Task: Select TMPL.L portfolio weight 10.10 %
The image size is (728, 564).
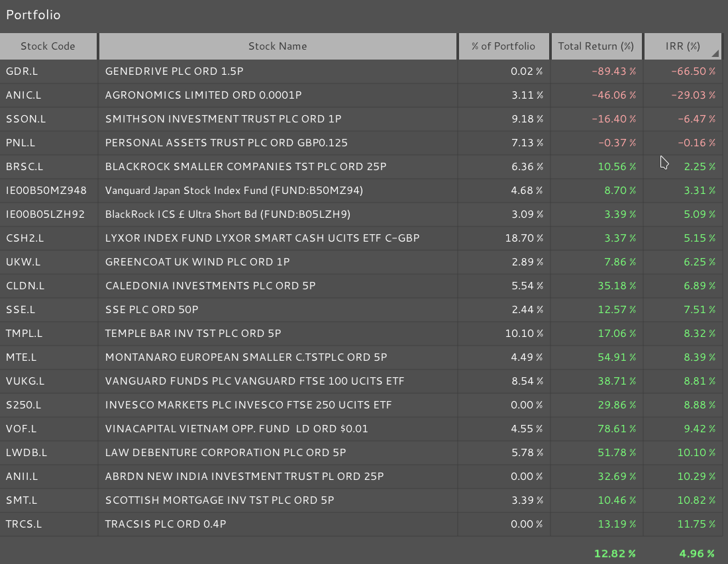Action: (524, 334)
